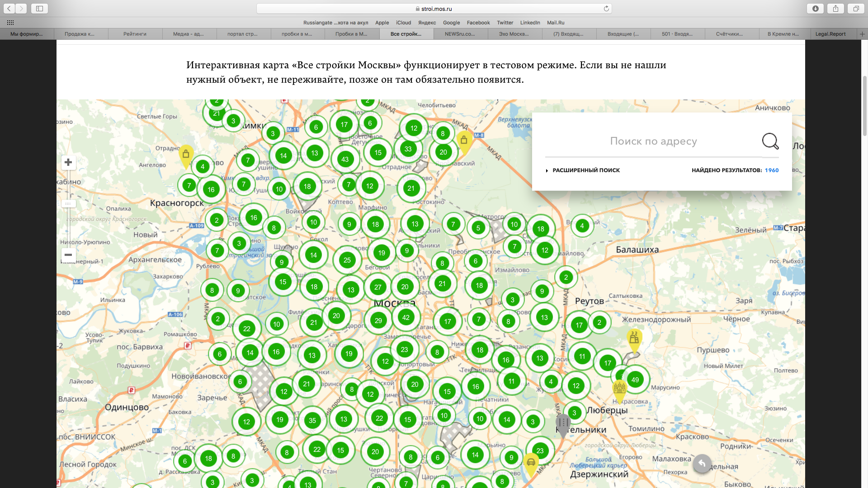Click the Поиск по адресу input field
The width and height of the screenshot is (868, 488).
click(x=653, y=141)
